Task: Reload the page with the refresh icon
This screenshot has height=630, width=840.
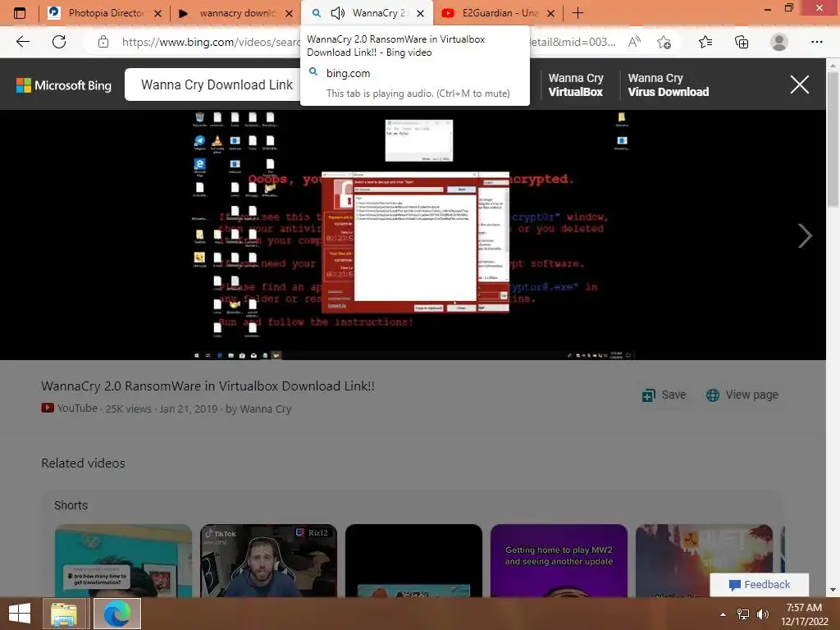Action: tap(59, 42)
